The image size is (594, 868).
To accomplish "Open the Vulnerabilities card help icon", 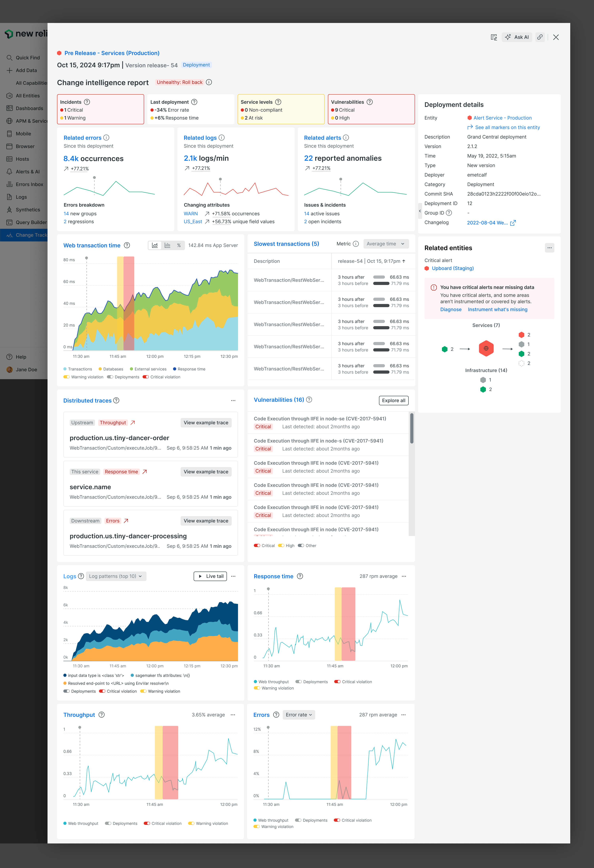I will (369, 102).
